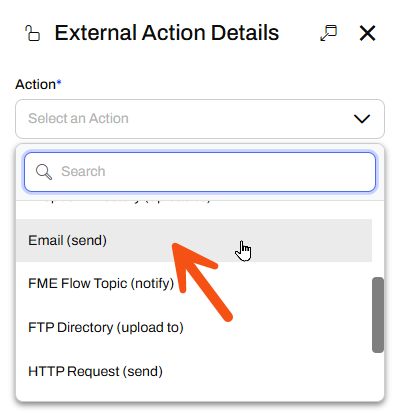Click the Select an Action placeholder text
The width and height of the screenshot is (400, 416).
(78, 119)
